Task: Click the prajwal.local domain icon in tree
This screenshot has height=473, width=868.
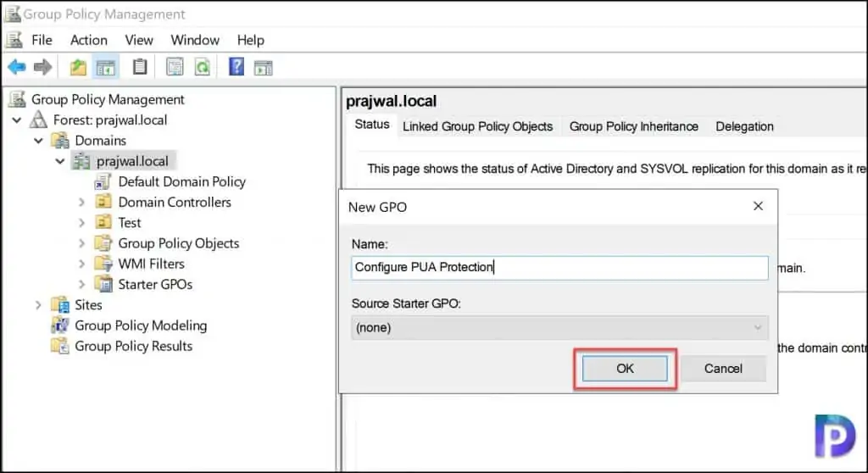Action: pyautogui.click(x=81, y=161)
